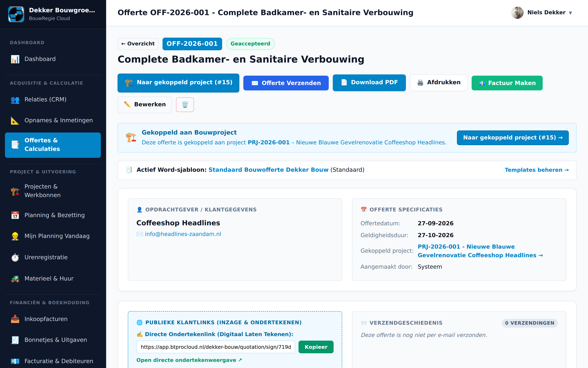Viewport: 588px width, 368px height.
Task: Click the signing URL input field
Action: point(216,347)
